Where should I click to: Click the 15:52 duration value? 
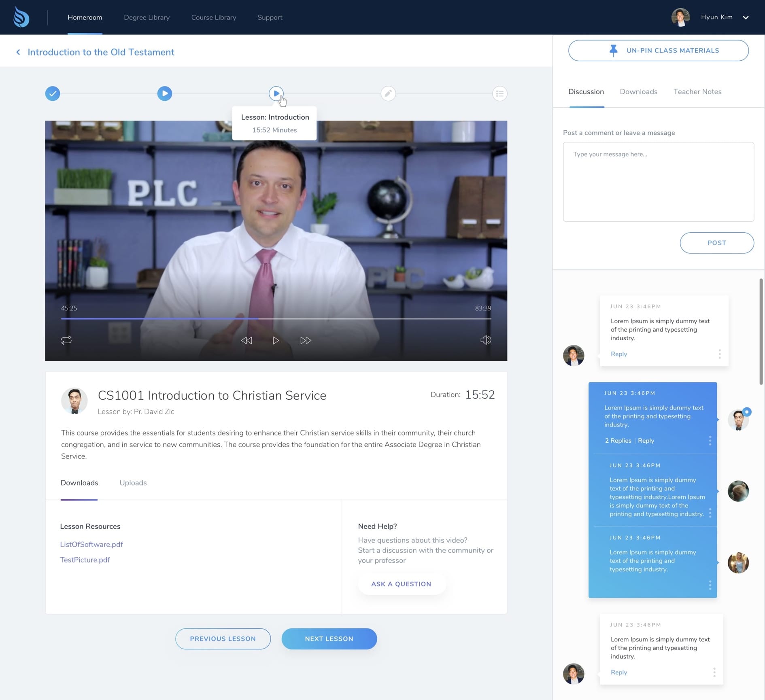480,395
